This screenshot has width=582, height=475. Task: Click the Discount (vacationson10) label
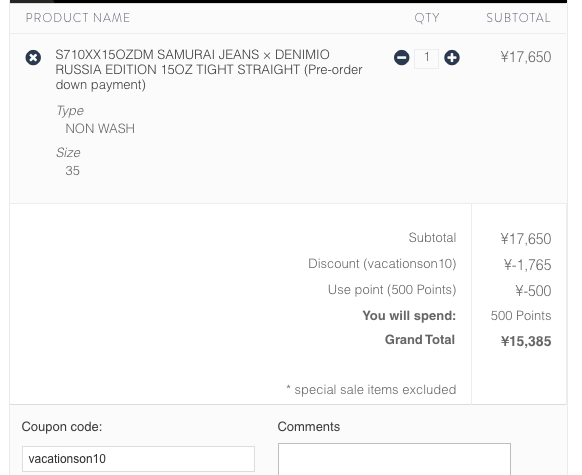pos(382,263)
